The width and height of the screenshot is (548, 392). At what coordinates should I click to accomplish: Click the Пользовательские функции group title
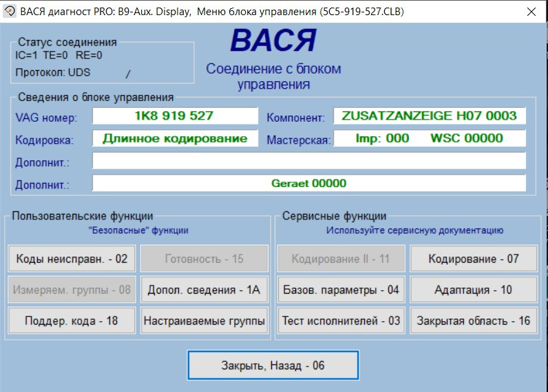tap(83, 216)
